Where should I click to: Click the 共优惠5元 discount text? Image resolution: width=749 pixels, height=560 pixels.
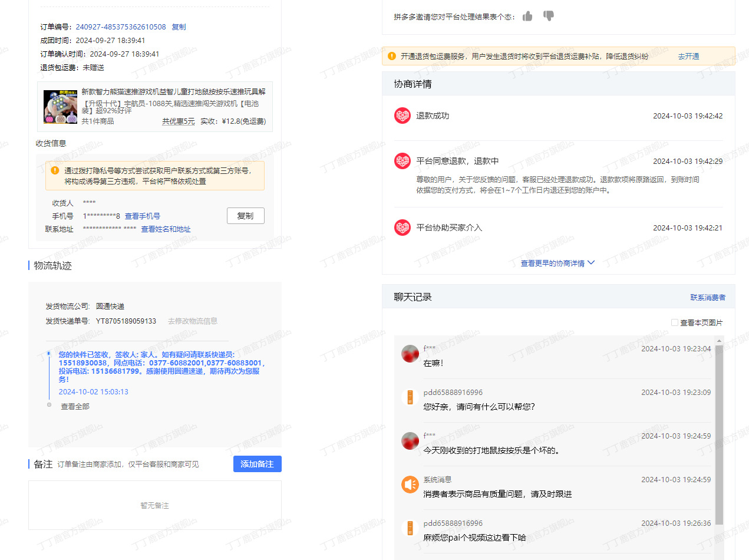coord(179,121)
